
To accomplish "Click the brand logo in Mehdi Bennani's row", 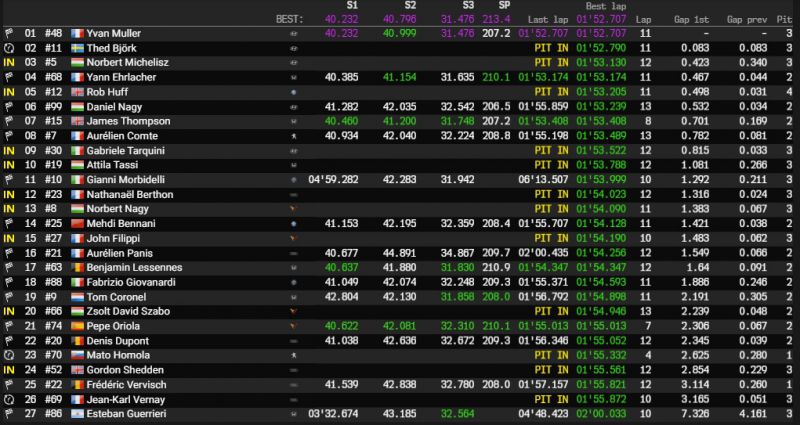I will 293,224.
